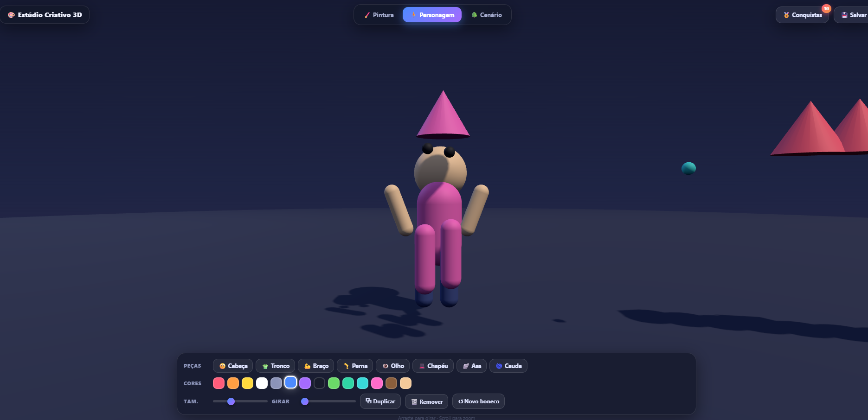
Task: Pick the light green color swatch
Action: click(x=334, y=383)
